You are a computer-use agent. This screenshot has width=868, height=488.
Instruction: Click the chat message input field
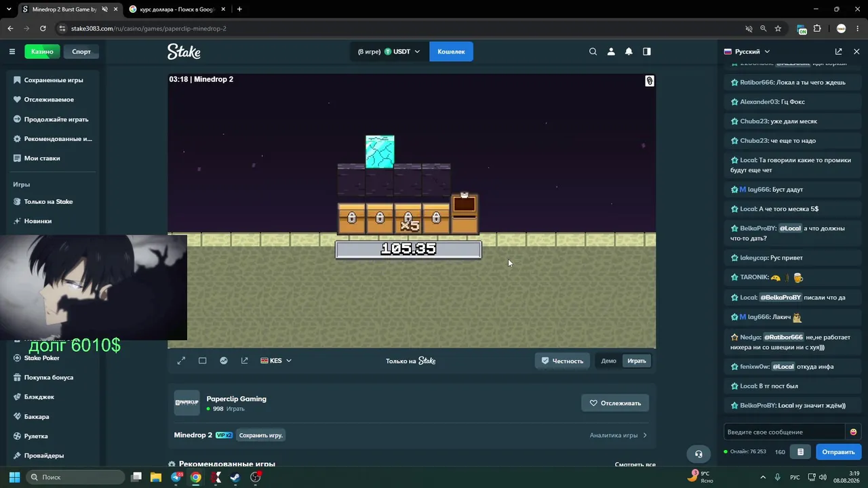pos(785,432)
